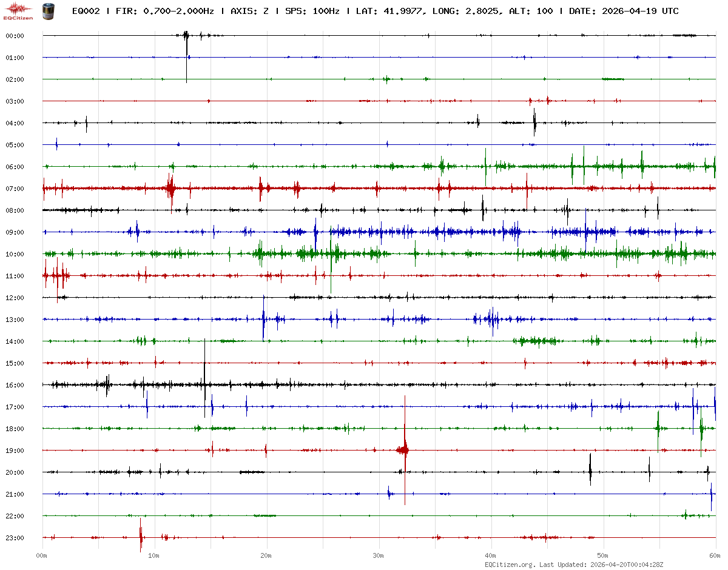Screen dimensions: 728x570
Task: Click the 00:00 hour row label
Action: coord(15,36)
